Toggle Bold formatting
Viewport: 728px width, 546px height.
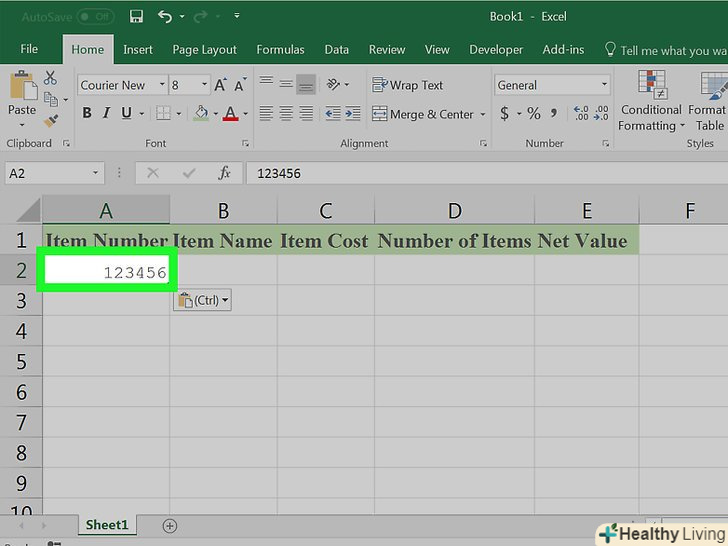pyautogui.click(x=87, y=114)
